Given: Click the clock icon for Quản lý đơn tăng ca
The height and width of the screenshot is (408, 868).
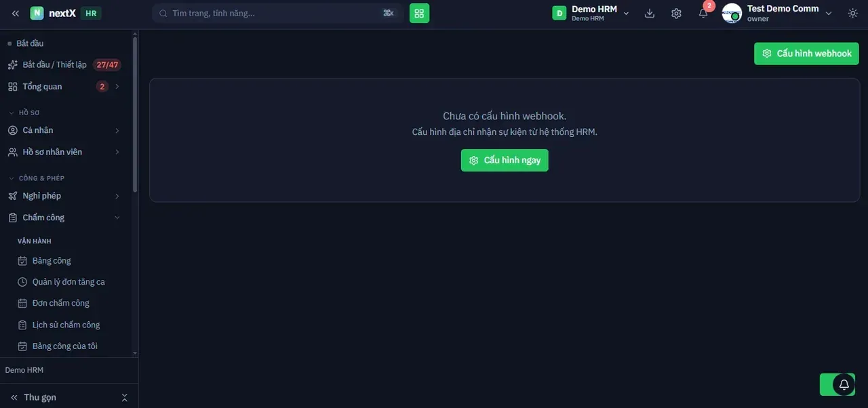Looking at the screenshot, I should point(22,282).
